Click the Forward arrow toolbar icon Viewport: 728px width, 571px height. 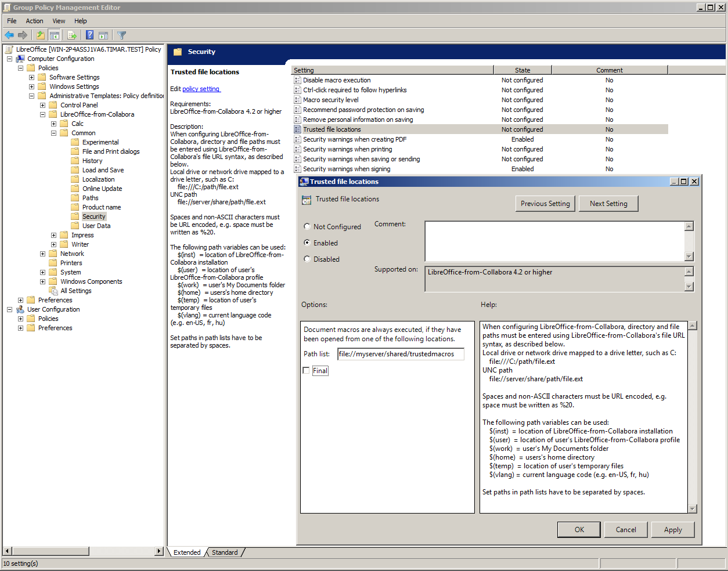pyautogui.click(x=23, y=35)
